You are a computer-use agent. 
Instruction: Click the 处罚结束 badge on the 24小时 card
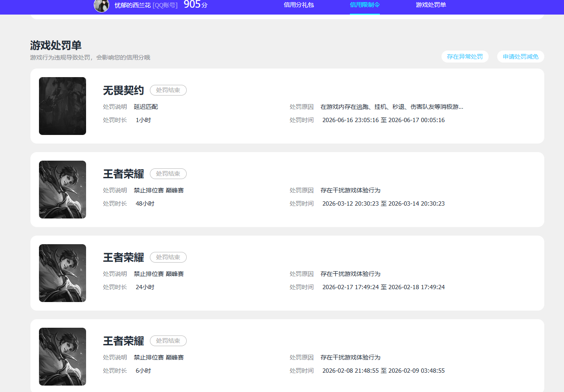(x=168, y=257)
